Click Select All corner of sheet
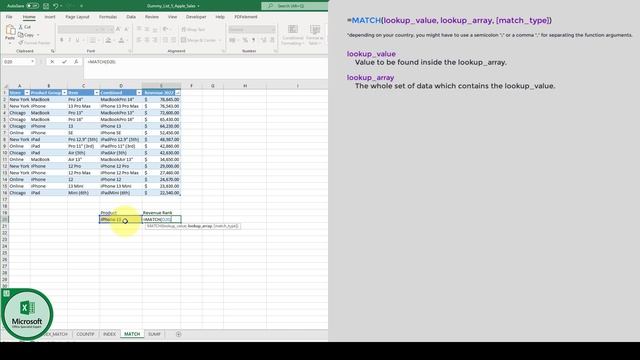The width and height of the screenshot is (640, 360). click(6, 86)
